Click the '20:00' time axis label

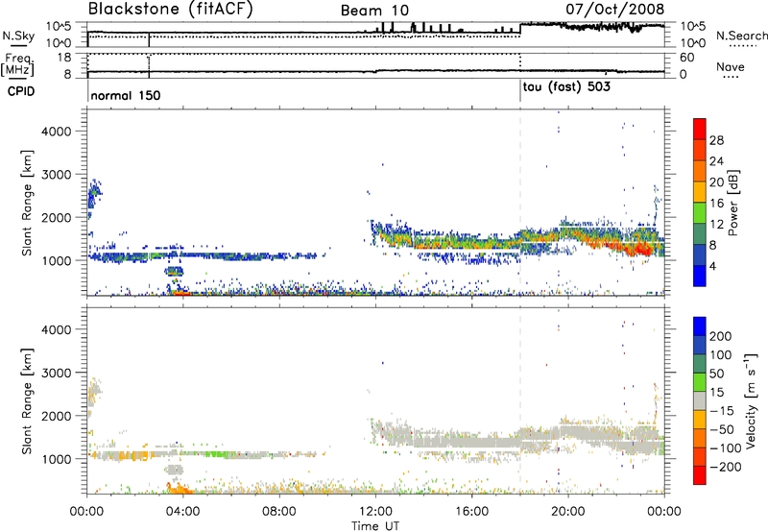point(568,512)
